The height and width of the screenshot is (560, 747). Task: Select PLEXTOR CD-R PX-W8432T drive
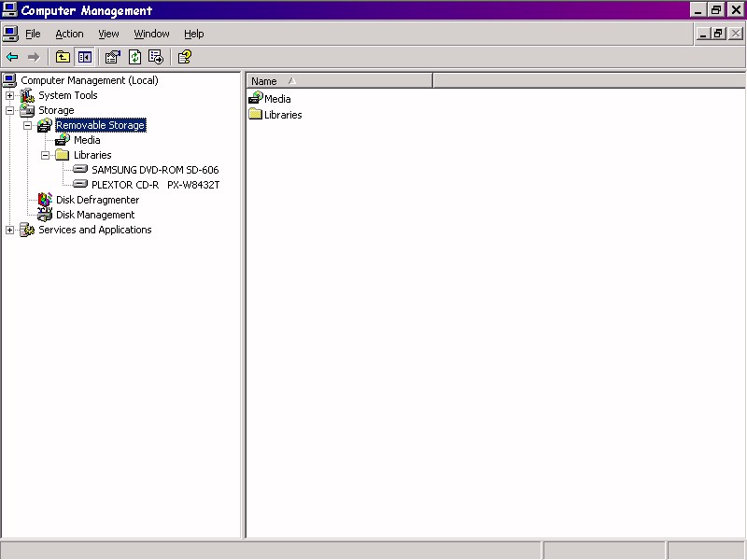point(156,185)
